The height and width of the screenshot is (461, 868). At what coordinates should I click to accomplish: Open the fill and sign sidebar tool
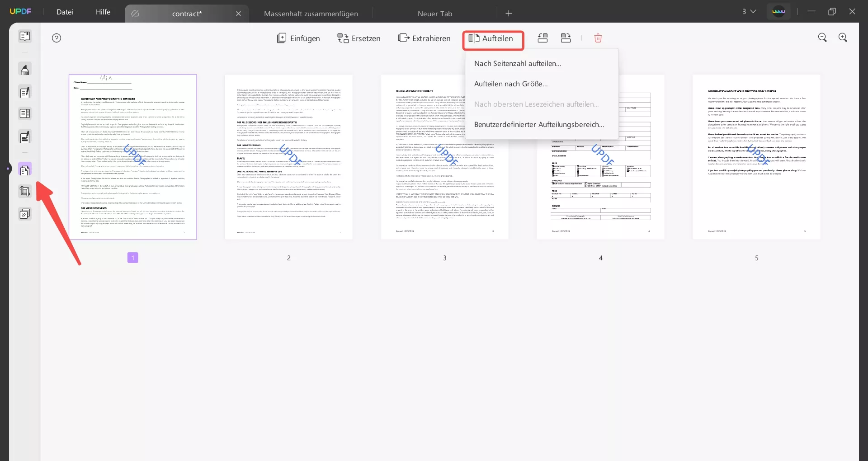pos(25,136)
